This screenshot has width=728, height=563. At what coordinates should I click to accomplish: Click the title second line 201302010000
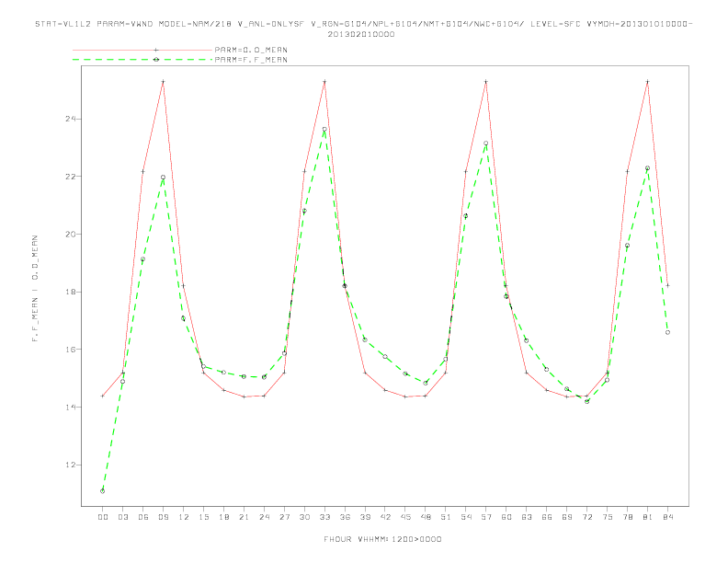pos(361,34)
